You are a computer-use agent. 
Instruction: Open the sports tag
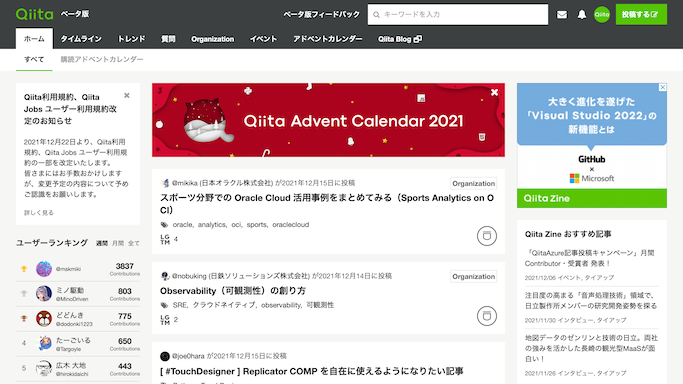(257, 225)
